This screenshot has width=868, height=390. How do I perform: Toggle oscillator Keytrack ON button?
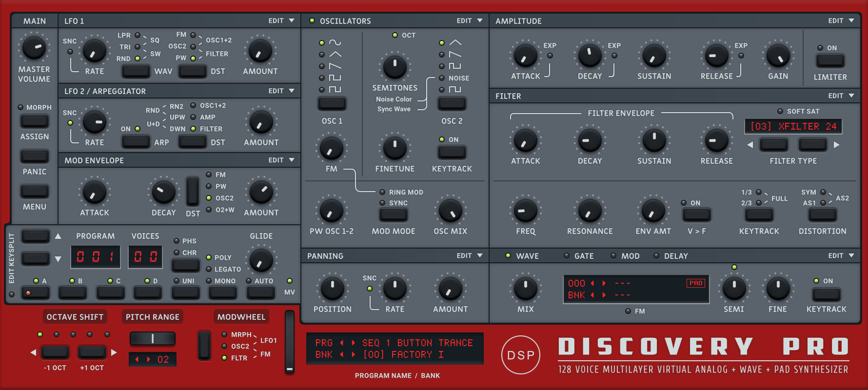452,152
